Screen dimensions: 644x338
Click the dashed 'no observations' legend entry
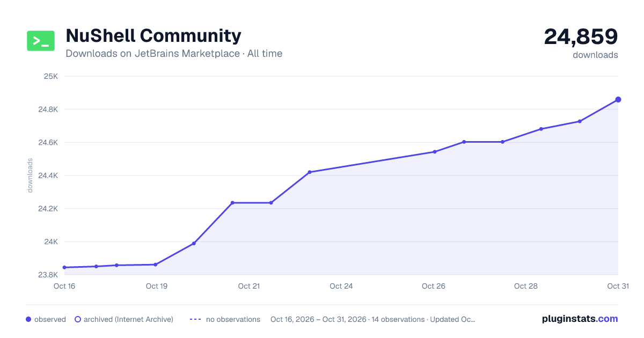225,319
